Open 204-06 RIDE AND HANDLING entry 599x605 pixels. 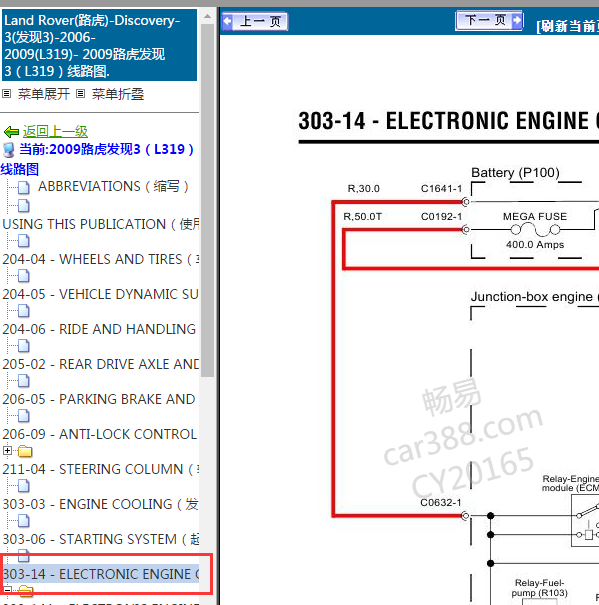point(99,329)
